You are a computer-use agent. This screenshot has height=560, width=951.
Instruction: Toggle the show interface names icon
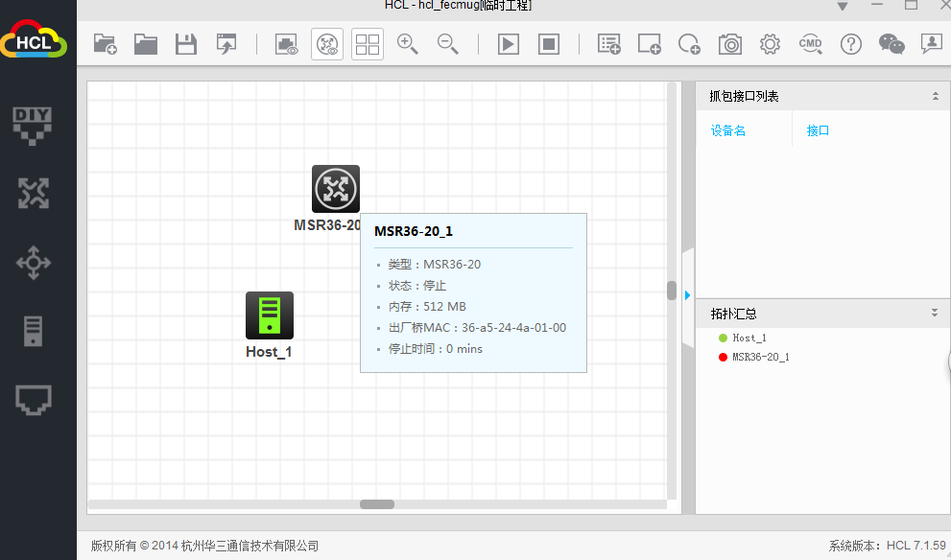click(286, 44)
